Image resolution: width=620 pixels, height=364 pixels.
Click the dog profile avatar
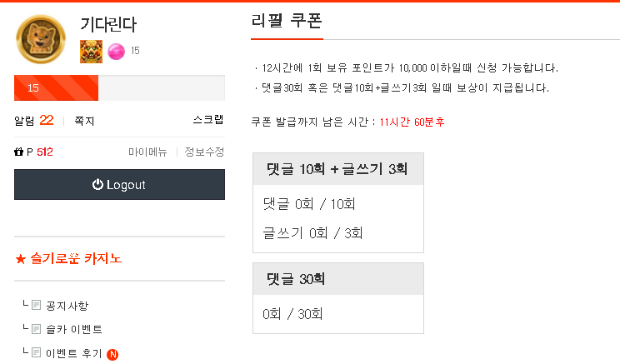[x=40, y=38]
